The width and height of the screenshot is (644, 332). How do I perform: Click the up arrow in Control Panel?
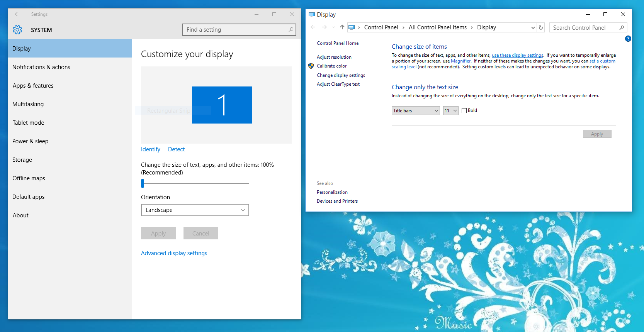tap(342, 27)
